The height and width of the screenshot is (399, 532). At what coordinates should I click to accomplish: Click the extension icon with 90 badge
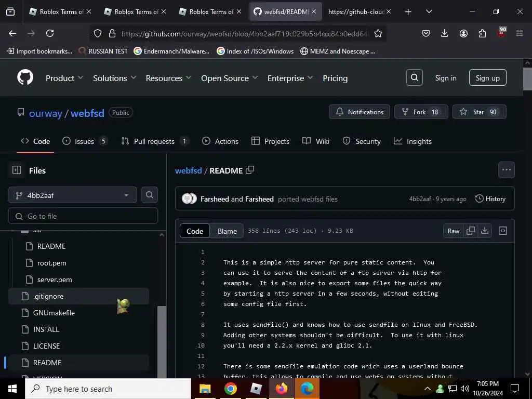501,33
